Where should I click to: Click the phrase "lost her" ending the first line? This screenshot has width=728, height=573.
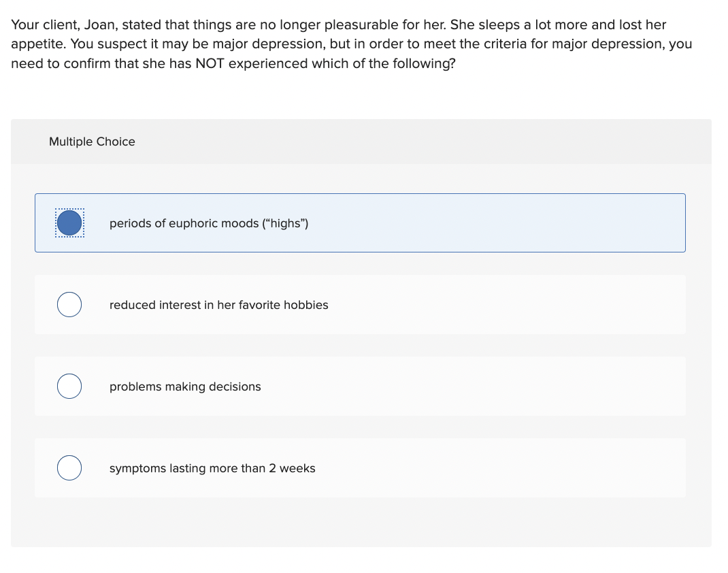[x=644, y=25]
